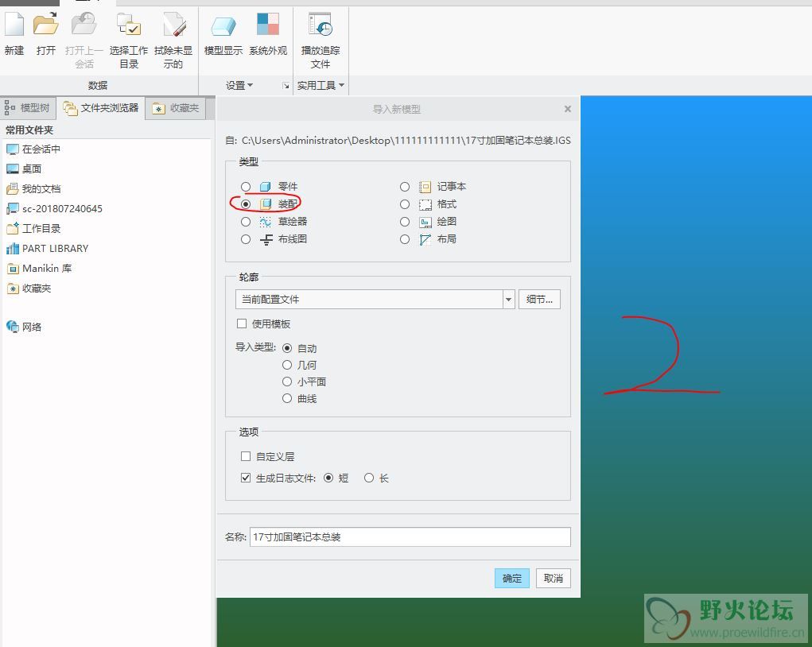Select the 格式 type option
The image size is (812, 647).
(x=405, y=204)
